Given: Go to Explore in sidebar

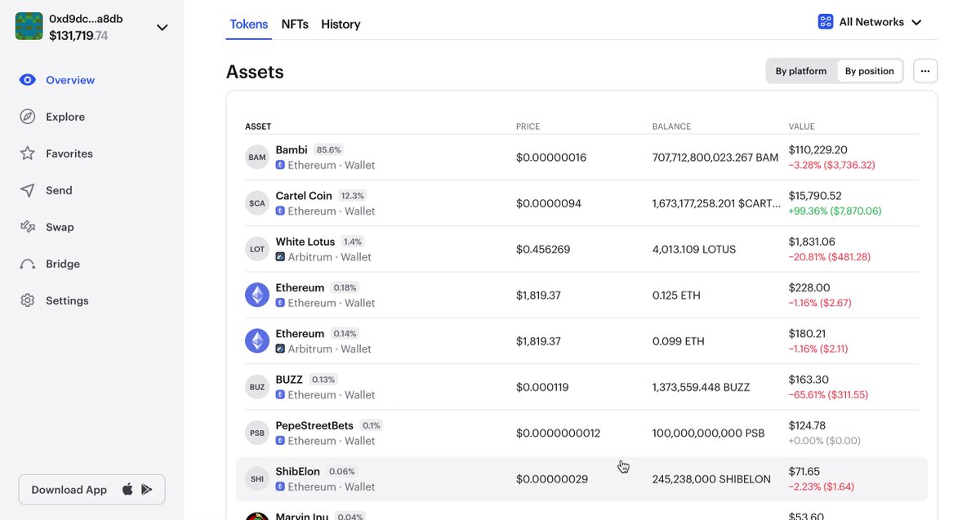Looking at the screenshot, I should coord(65,117).
